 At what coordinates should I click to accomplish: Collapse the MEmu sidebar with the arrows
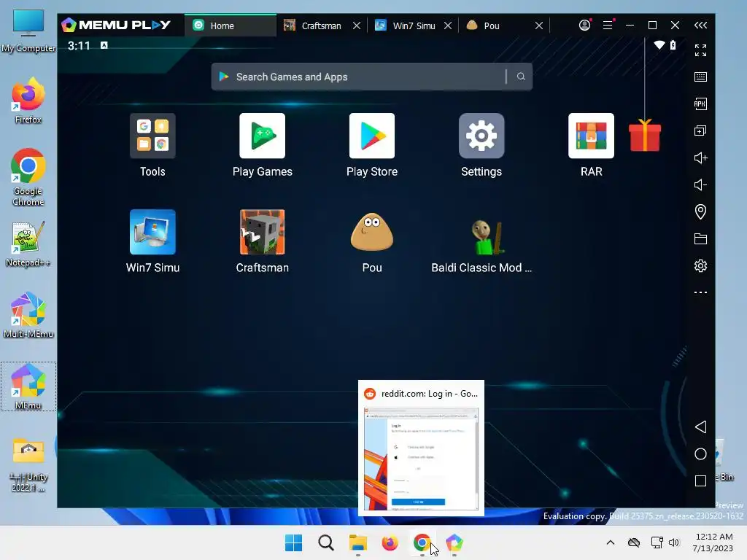tap(700, 26)
